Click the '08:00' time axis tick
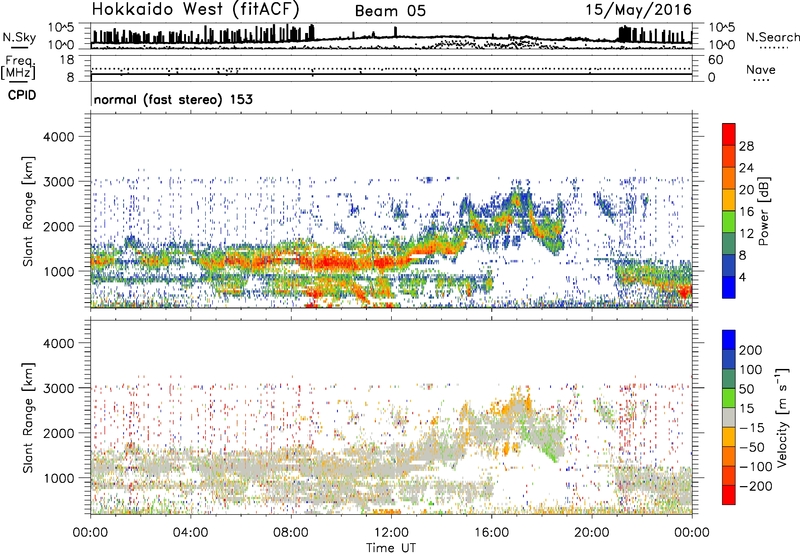The height and width of the screenshot is (554, 800). click(x=291, y=533)
